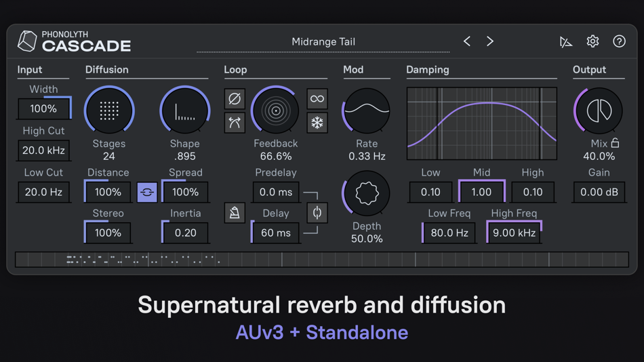Viewport: 644px width, 362px height.
Task: Select the Stereo 100% field
Action: (x=108, y=233)
